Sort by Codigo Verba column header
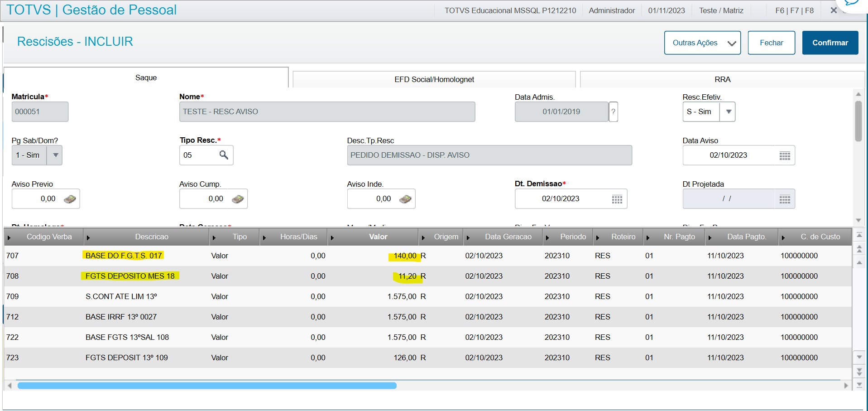This screenshot has width=868, height=411. pyautogui.click(x=44, y=237)
